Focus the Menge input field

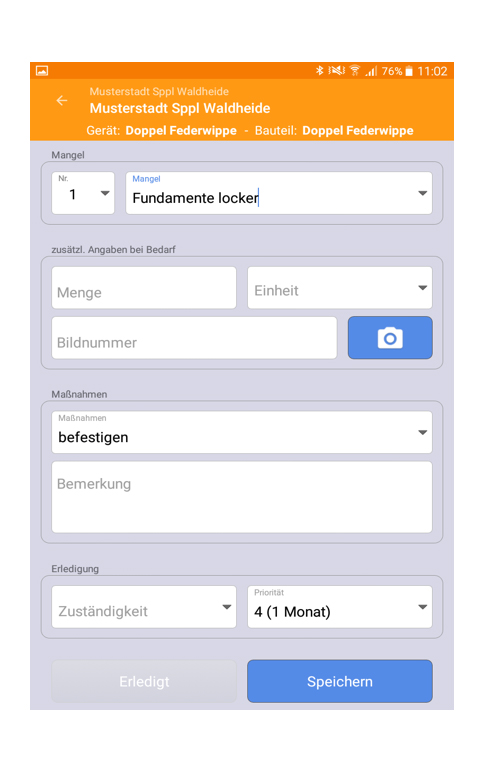pos(144,288)
